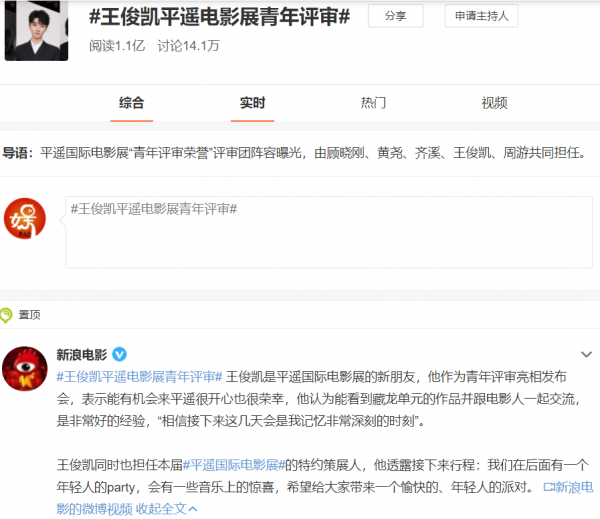Click the red 娱 user avatar
600x519 pixels.
[25, 219]
